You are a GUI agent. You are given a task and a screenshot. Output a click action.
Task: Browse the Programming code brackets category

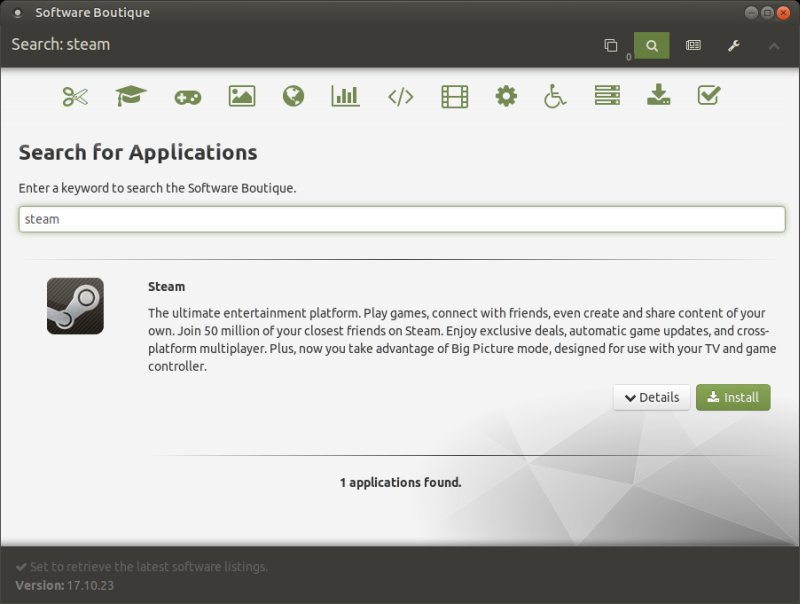pos(400,96)
